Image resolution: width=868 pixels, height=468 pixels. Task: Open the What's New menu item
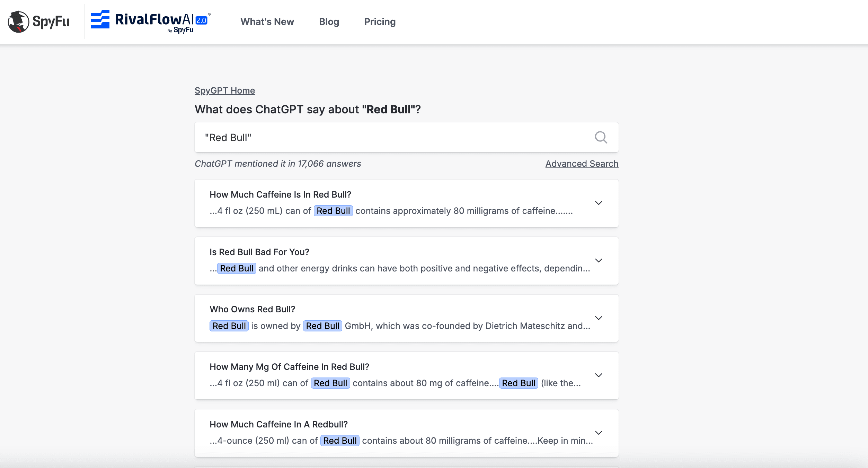pyautogui.click(x=267, y=21)
